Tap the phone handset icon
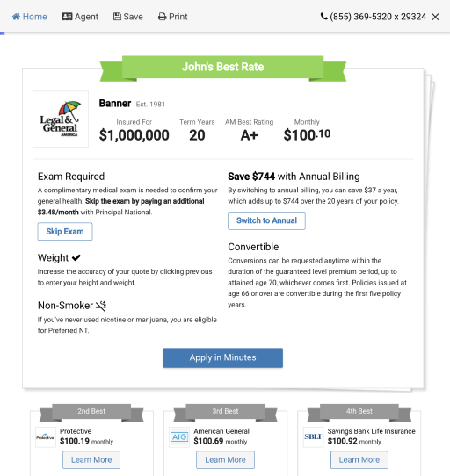 click(x=324, y=16)
